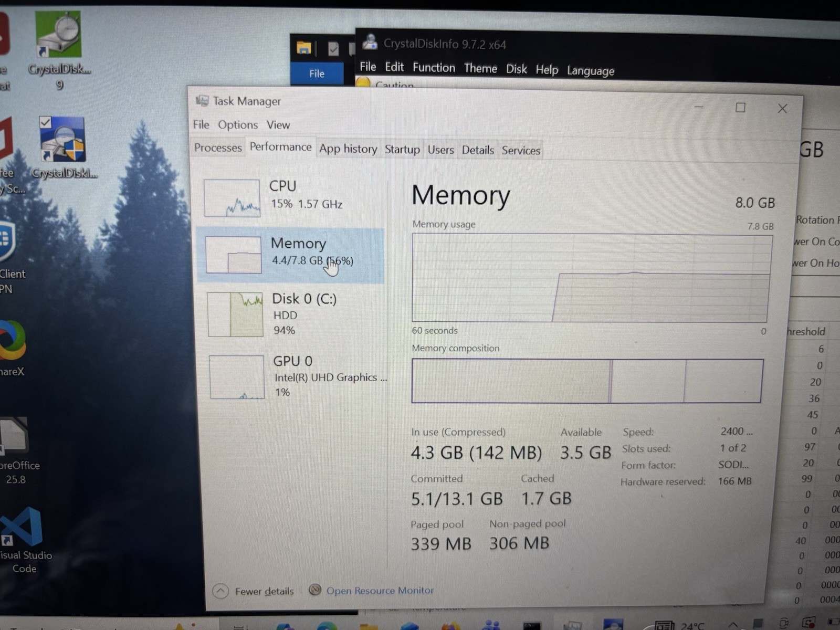Click the in-use segment of Memory composition bar
This screenshot has width=840, height=630.
[x=510, y=381]
